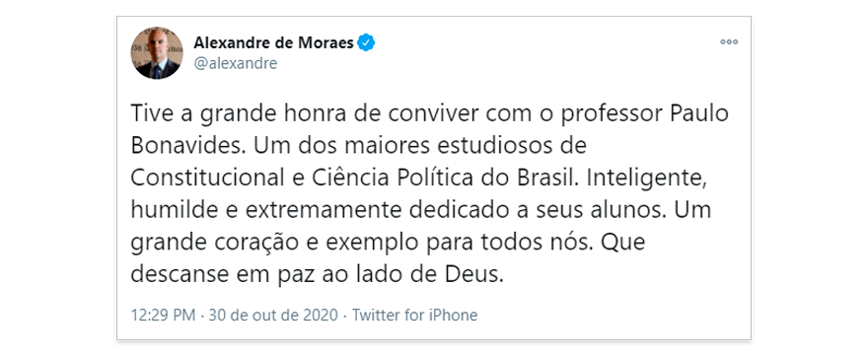Open the three-dot more options menu
Image resolution: width=868 pixels, height=356 pixels.
[x=729, y=42]
